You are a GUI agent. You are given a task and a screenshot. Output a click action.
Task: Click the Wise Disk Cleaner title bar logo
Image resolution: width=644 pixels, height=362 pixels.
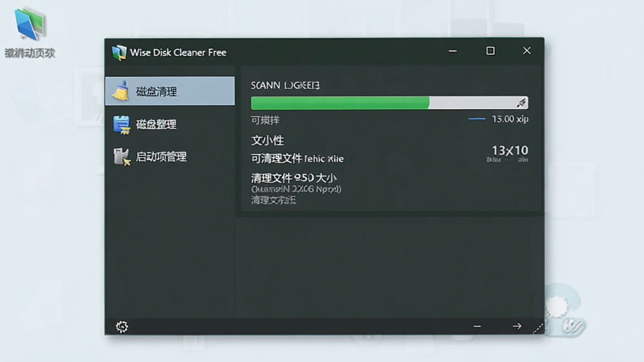(x=119, y=53)
